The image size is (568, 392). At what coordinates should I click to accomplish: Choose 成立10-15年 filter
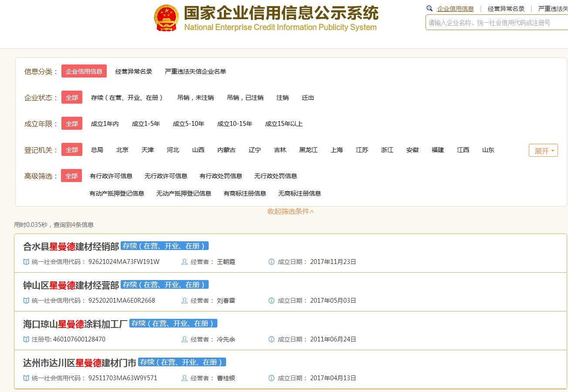point(235,124)
